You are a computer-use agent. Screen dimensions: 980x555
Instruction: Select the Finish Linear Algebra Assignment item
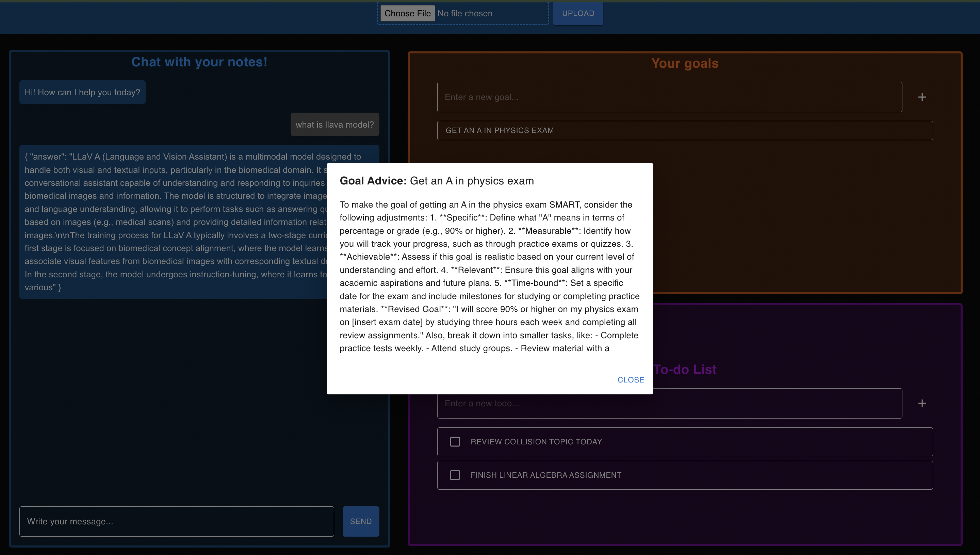click(545, 475)
